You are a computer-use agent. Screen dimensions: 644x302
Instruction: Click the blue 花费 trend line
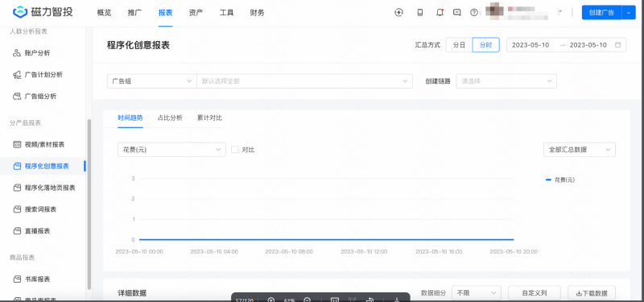(327, 239)
